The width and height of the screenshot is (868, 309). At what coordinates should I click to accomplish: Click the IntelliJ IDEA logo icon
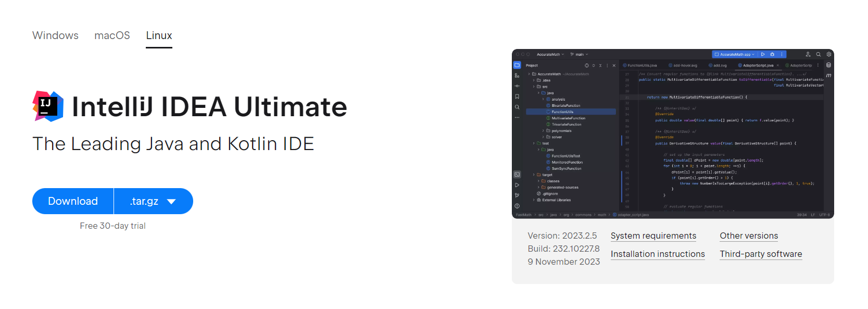pyautogui.click(x=48, y=106)
